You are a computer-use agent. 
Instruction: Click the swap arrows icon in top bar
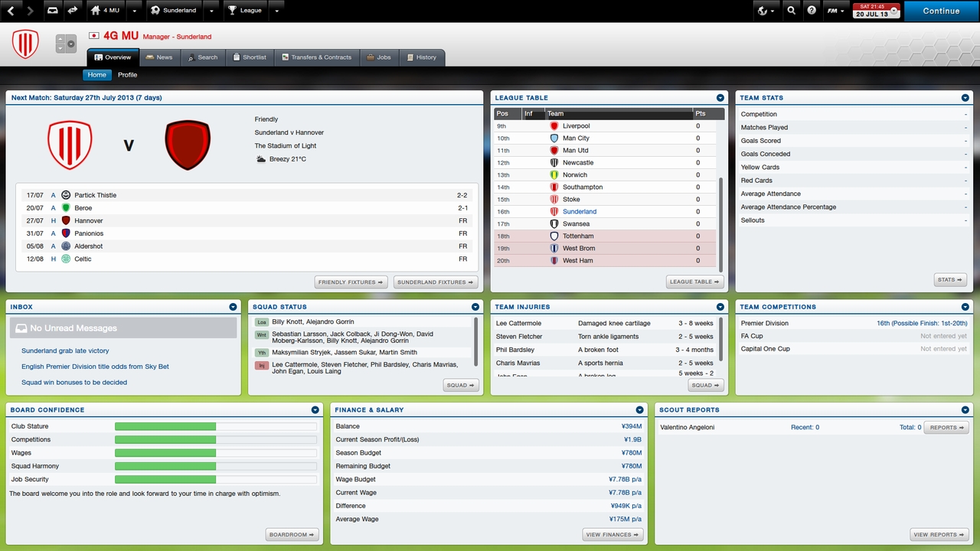73,11
